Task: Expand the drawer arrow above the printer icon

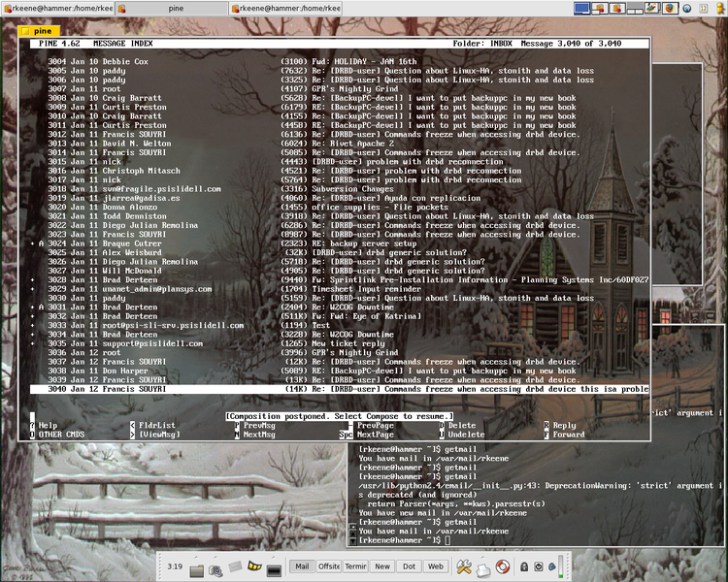Action: 482,557
